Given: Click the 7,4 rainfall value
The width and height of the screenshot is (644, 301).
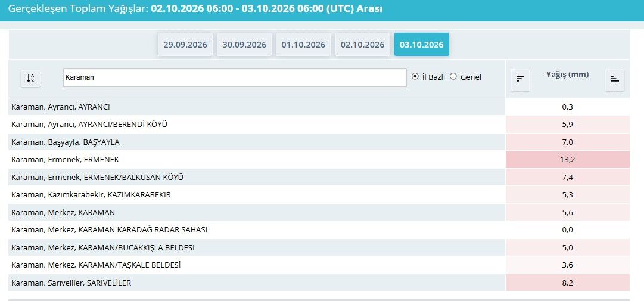Looking at the screenshot, I should click(x=567, y=177).
